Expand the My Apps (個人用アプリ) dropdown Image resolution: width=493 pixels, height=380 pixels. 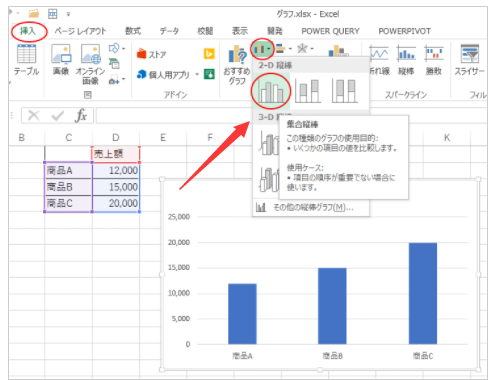point(197,74)
